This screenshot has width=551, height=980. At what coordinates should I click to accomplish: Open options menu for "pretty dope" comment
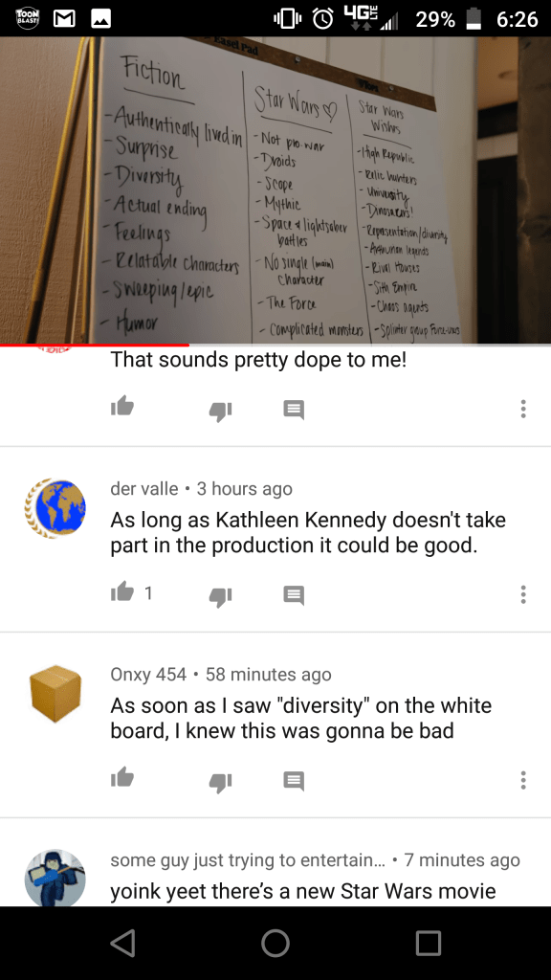(523, 409)
